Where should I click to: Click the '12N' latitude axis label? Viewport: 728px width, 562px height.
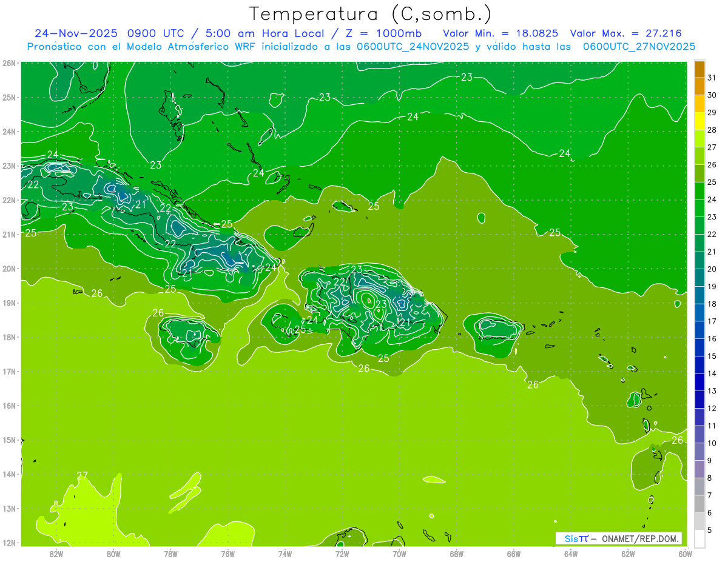9,543
